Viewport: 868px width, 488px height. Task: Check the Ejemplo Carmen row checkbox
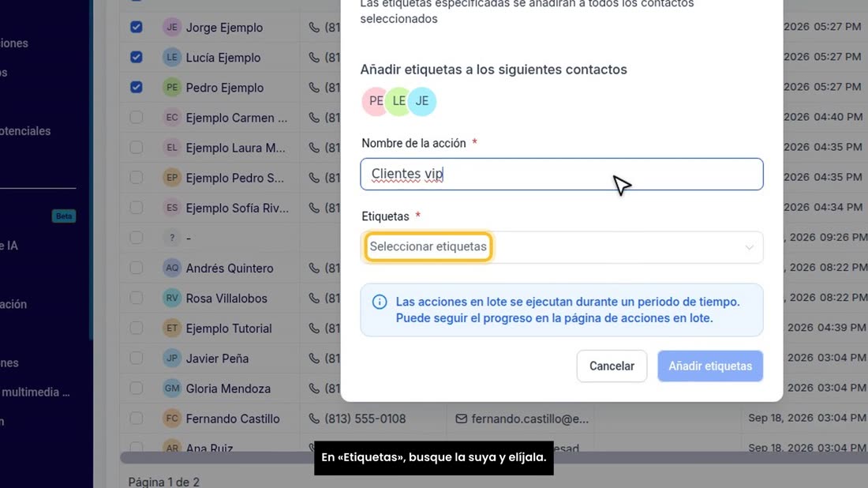137,118
